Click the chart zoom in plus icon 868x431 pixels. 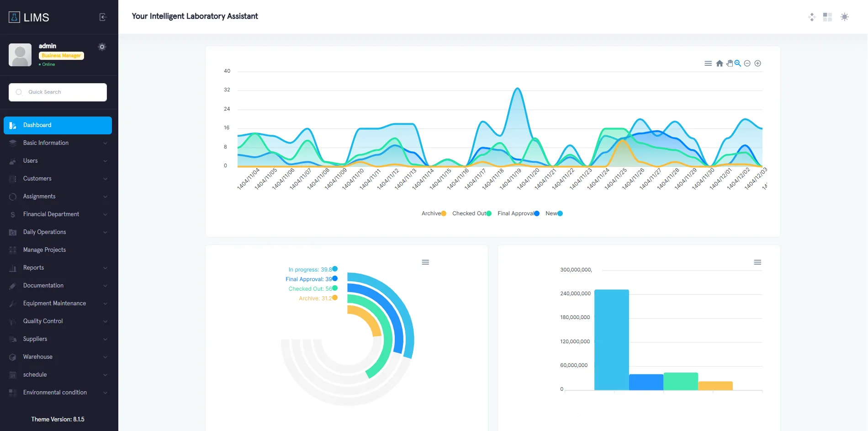pyautogui.click(x=758, y=64)
